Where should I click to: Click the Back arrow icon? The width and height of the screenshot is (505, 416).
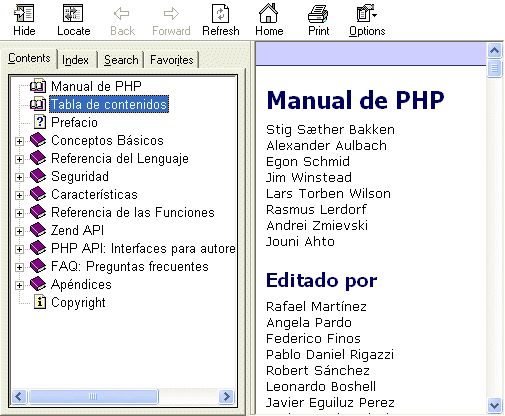[x=122, y=14]
